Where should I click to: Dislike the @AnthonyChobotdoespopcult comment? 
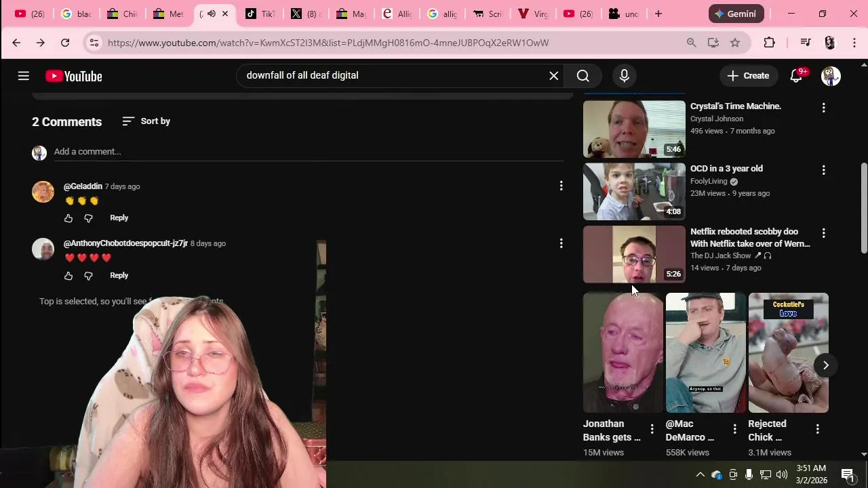click(88, 276)
